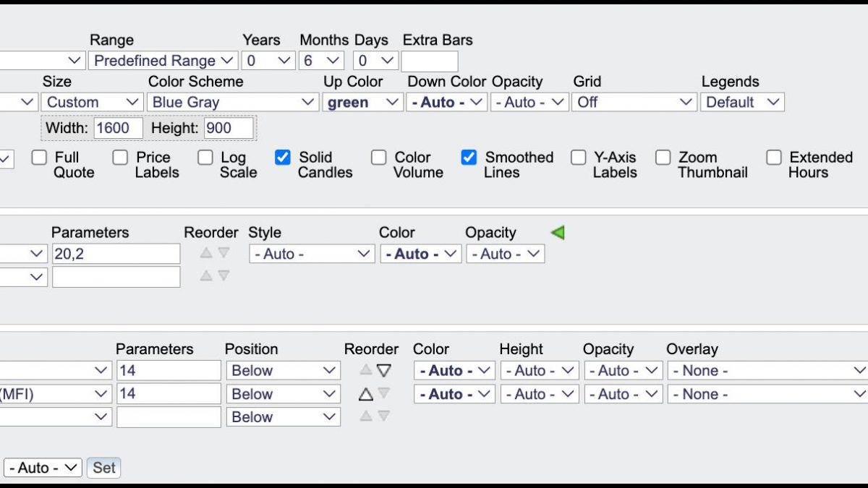
Task: Click the MFI Parameters field showing 14
Action: click(169, 394)
